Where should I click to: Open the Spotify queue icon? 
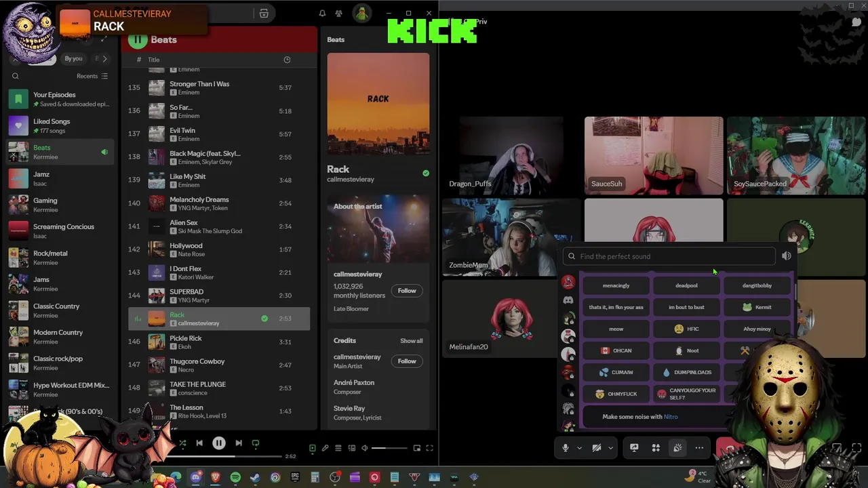(338, 448)
